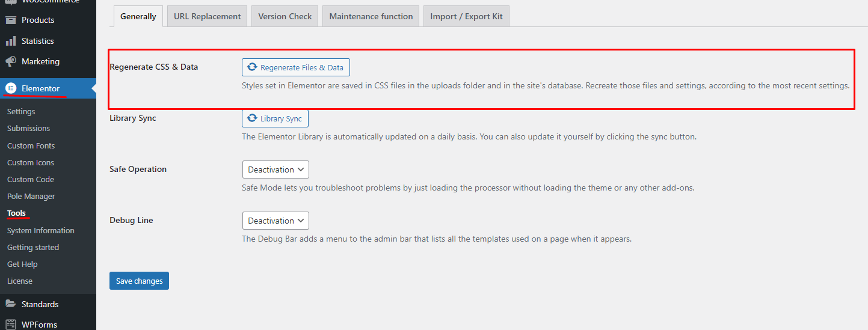Open the Safe Operation Deactivation dropdown
This screenshot has width=868, height=330.
(275, 170)
